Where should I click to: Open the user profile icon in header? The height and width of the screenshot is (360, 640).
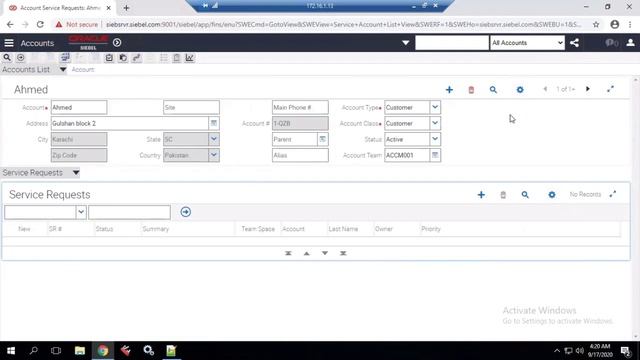point(630,43)
